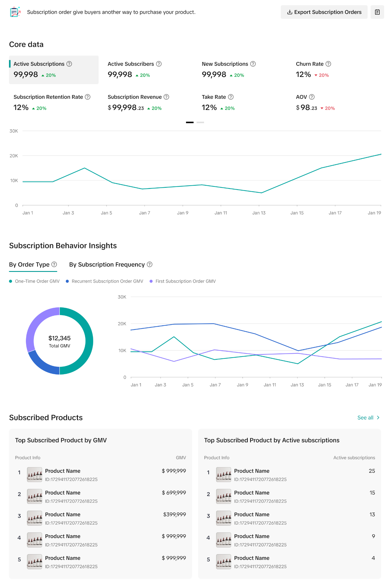Click the Subscription Revenue help icon
The image size is (390, 588).
click(166, 97)
